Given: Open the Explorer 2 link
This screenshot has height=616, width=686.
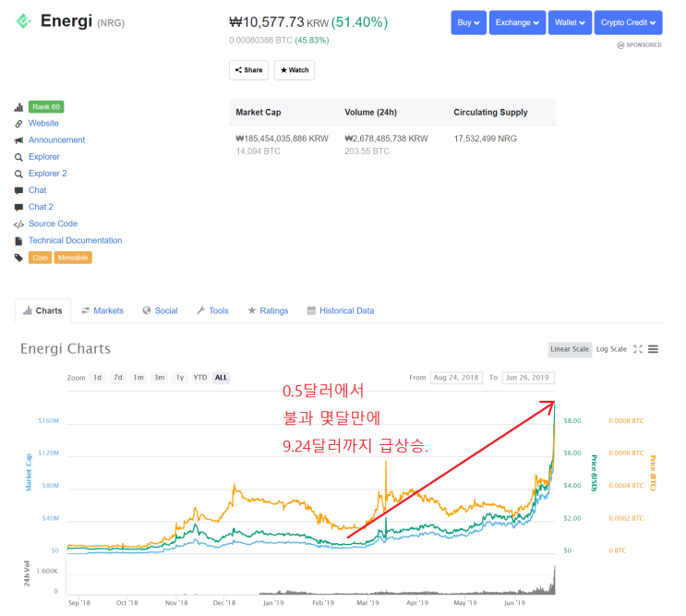Looking at the screenshot, I should (x=47, y=174).
